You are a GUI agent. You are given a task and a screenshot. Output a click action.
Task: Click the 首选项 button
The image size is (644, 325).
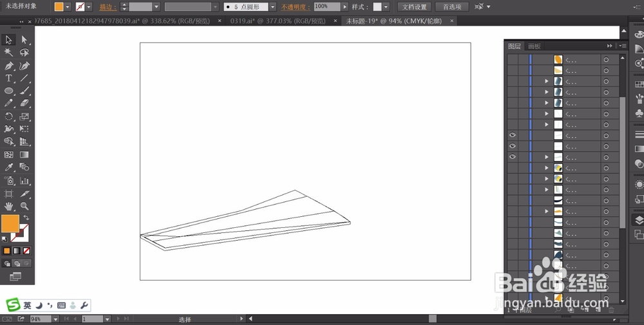(452, 7)
